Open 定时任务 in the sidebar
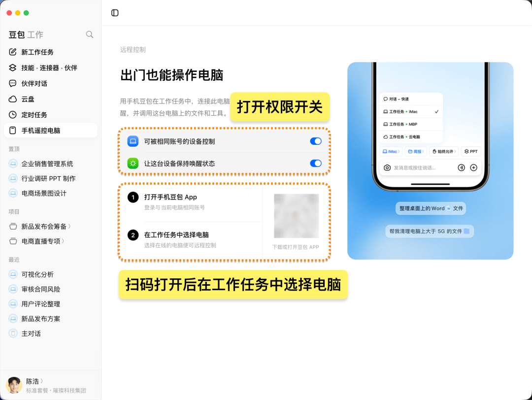The width and height of the screenshot is (532, 400). [51, 115]
